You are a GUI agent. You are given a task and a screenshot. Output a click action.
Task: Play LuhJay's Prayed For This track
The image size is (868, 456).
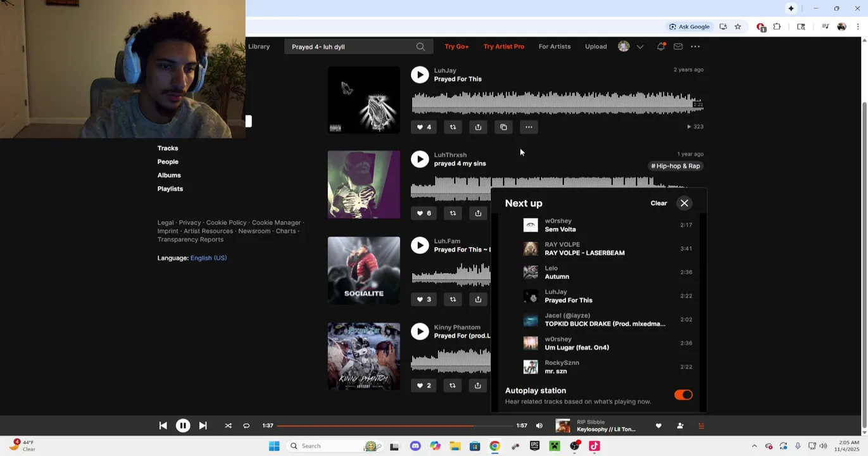point(420,75)
